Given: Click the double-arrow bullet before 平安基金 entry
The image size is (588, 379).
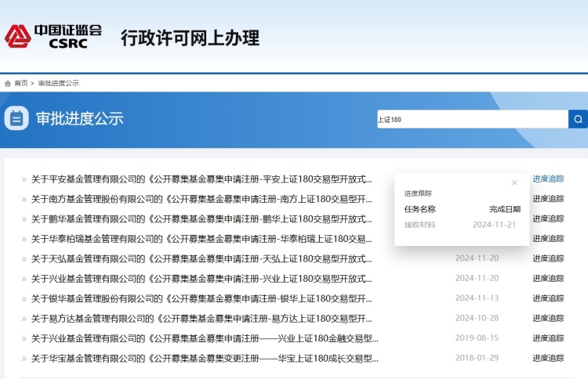Looking at the screenshot, I should click(x=24, y=179).
